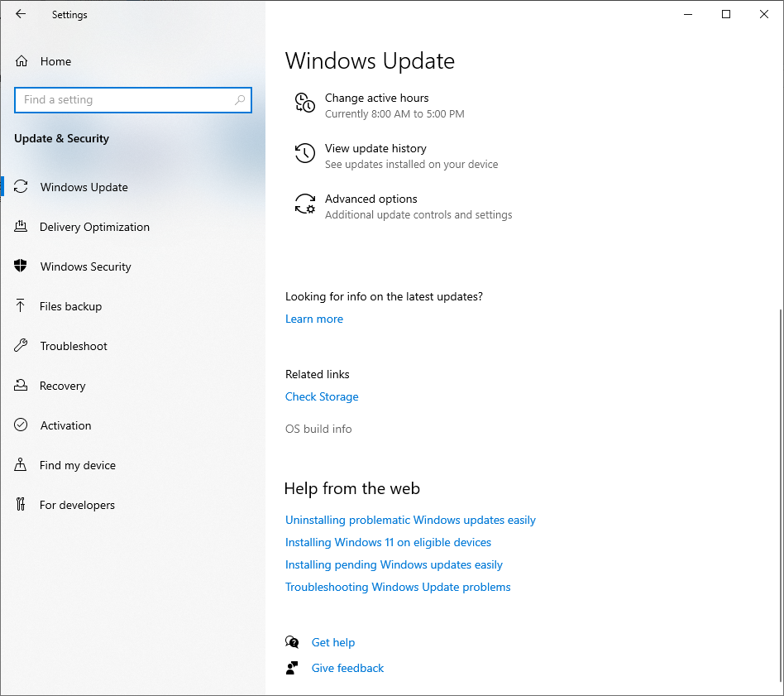Go to the Recovery section
The width and height of the screenshot is (784, 696).
pos(62,386)
